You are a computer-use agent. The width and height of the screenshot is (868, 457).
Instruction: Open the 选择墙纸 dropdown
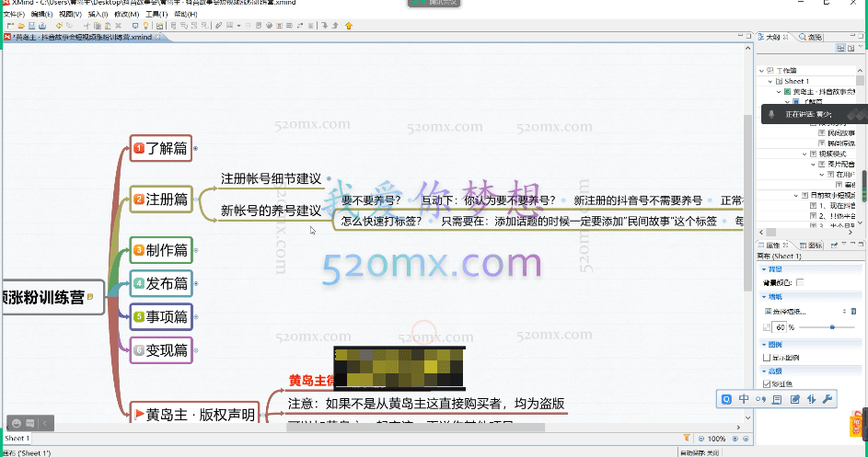point(805,312)
